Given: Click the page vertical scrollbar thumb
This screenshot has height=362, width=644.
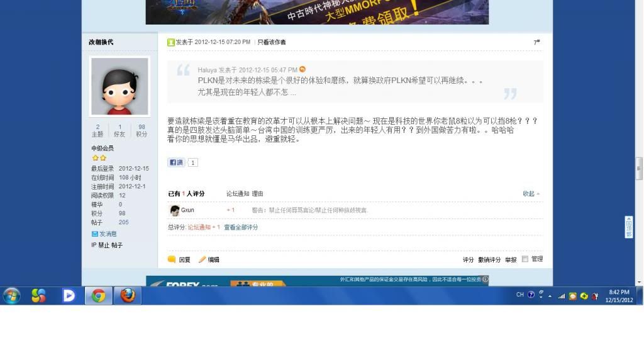Looking at the screenshot, I should pos(639,168).
